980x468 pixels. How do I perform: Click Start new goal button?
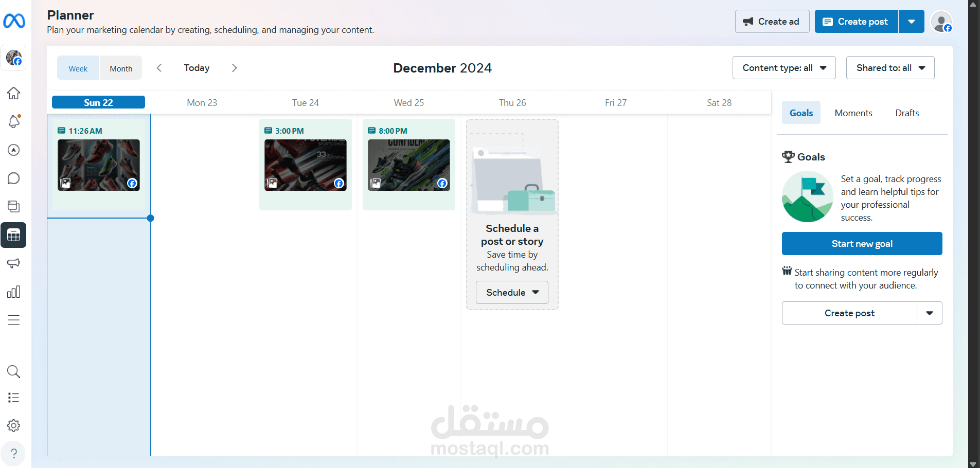(862, 244)
